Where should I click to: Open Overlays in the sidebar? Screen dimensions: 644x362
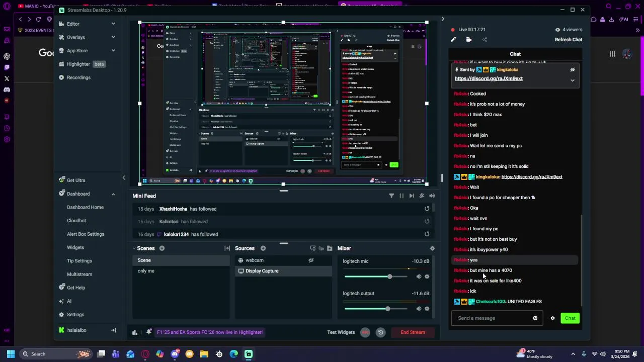[x=75, y=37]
